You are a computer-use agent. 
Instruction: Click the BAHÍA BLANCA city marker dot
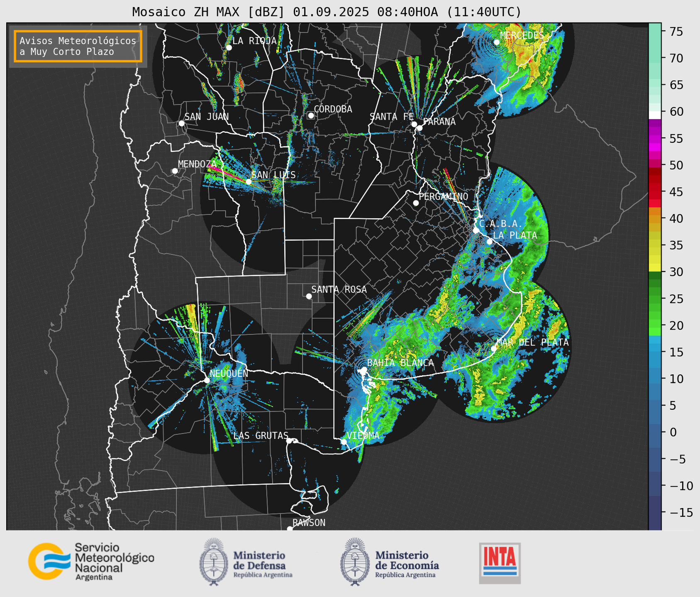pyautogui.click(x=364, y=369)
